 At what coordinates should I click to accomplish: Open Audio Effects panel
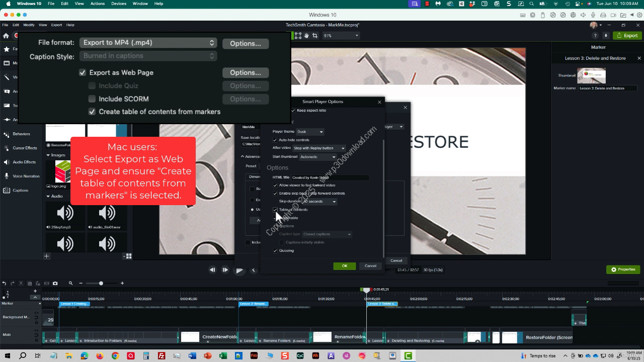(20, 162)
